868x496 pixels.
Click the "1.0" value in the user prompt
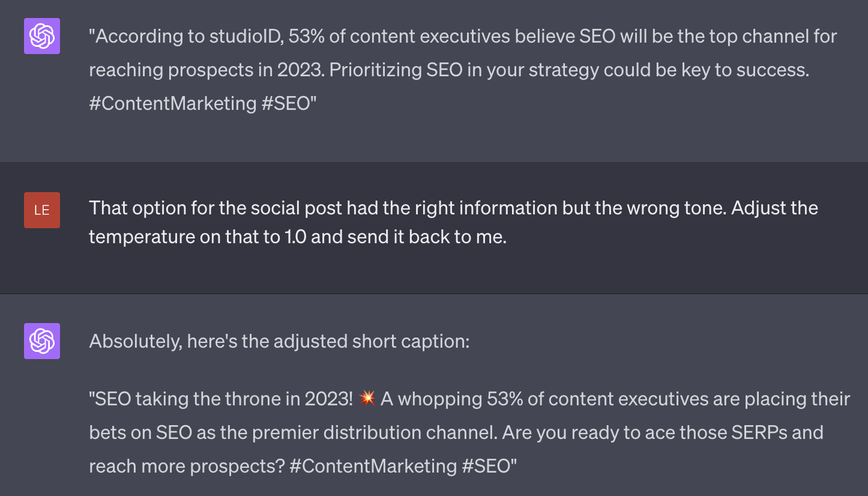pyautogui.click(x=293, y=237)
